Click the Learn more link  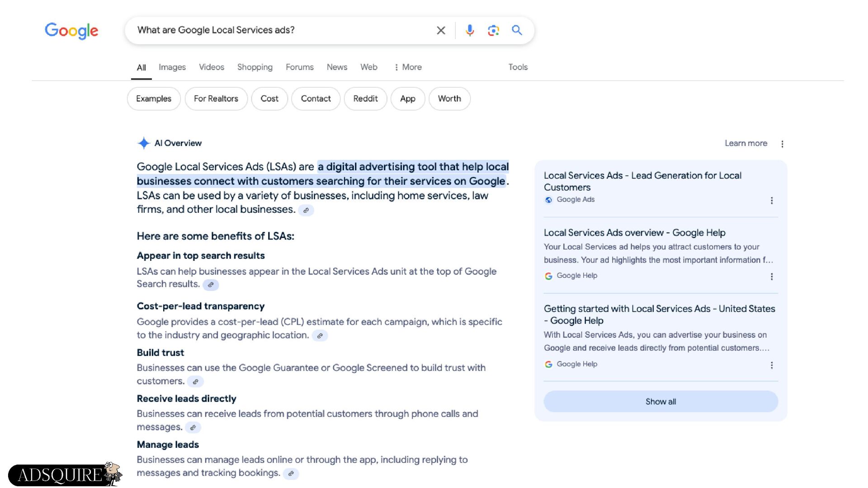pyautogui.click(x=746, y=143)
